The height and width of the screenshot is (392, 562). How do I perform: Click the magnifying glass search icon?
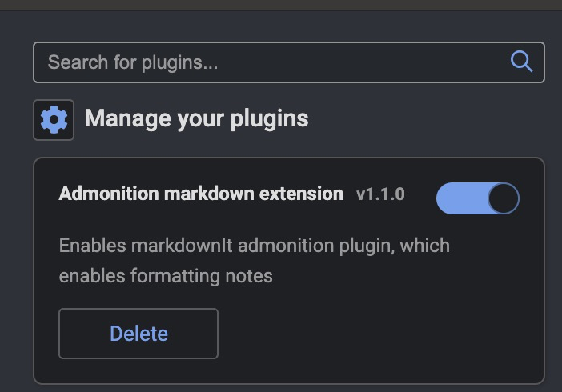(x=521, y=62)
